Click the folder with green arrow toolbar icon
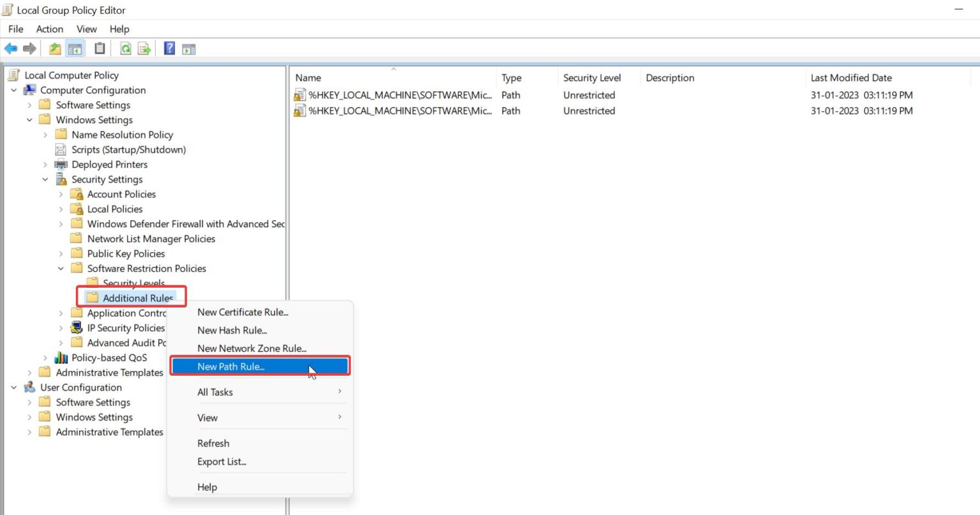Screen dimensions: 980x515 pos(55,48)
